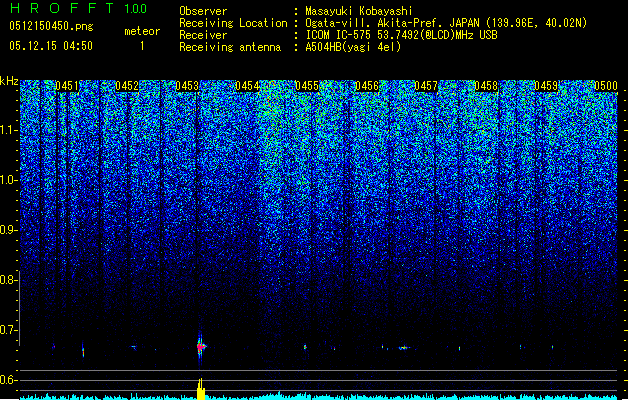Click the 0.6 kHz axis tick label
Screen dimensions: 629x400
coord(9,380)
